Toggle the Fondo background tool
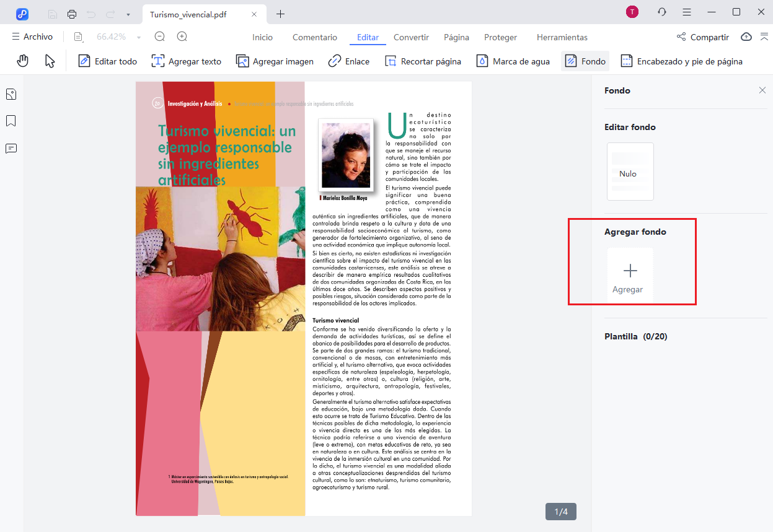The width and height of the screenshot is (773, 532). [585, 61]
